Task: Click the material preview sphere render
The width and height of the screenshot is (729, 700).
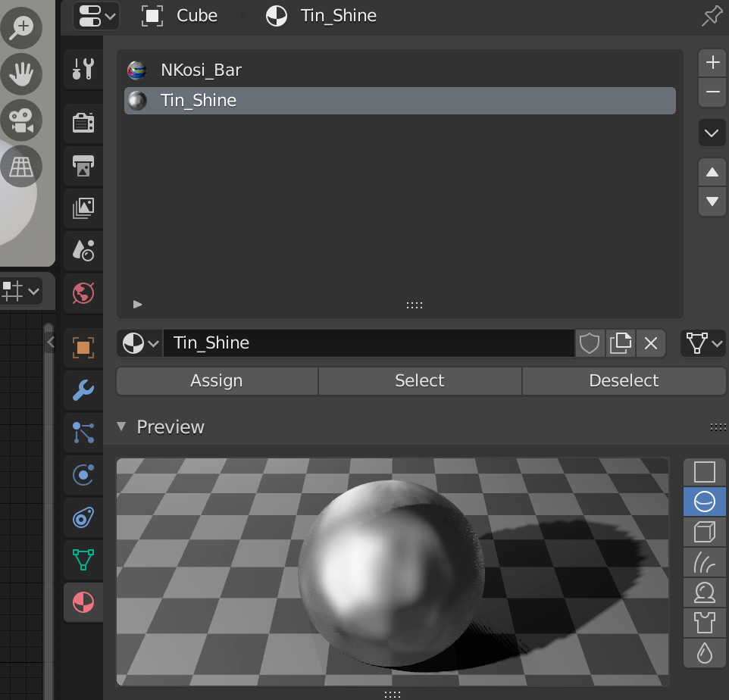Action: [392, 572]
